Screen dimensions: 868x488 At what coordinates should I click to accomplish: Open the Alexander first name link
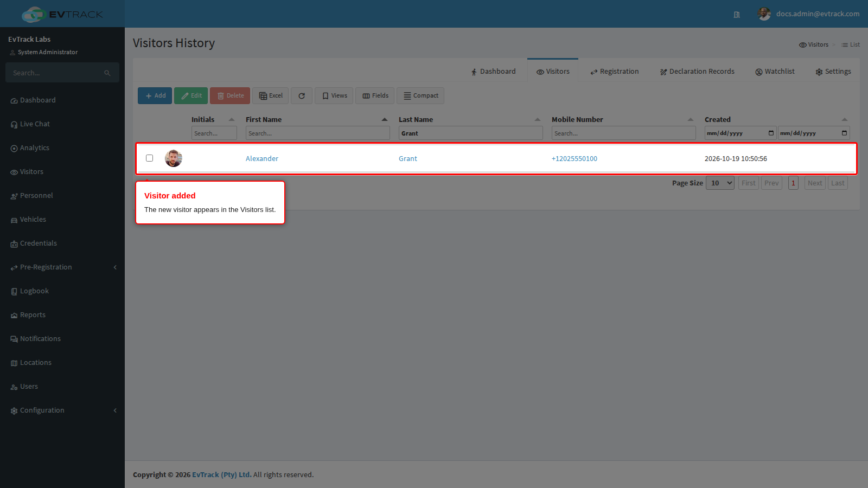click(262, 159)
